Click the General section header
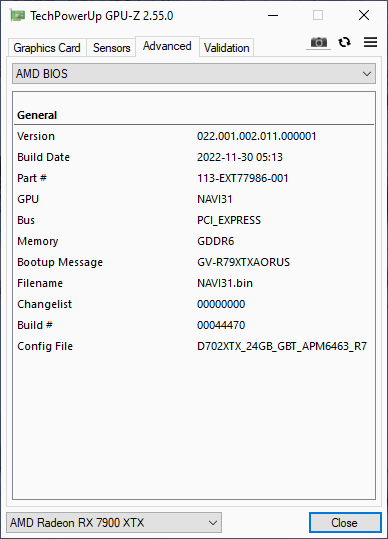This screenshot has width=388, height=539. pos(37,115)
